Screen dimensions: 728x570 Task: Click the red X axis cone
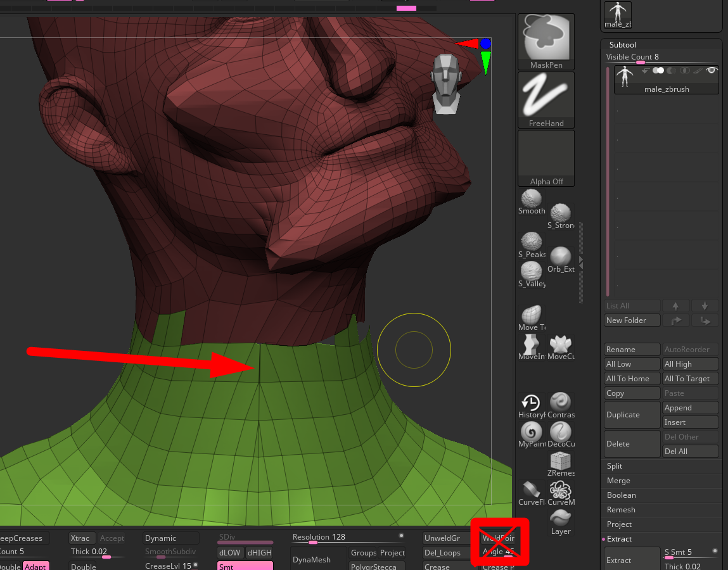468,44
